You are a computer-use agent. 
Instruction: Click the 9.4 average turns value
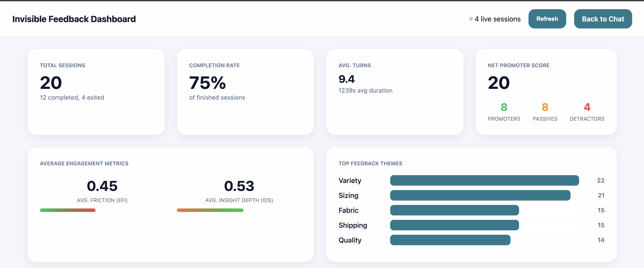(x=346, y=79)
